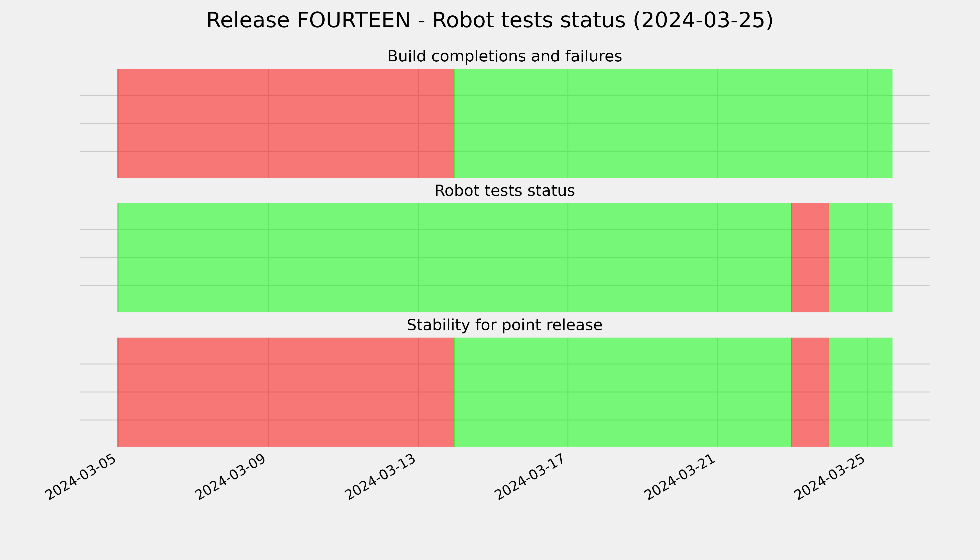The image size is (980, 560).
Task: Click the 'Build completions and failures' subtitle
Action: coord(504,56)
